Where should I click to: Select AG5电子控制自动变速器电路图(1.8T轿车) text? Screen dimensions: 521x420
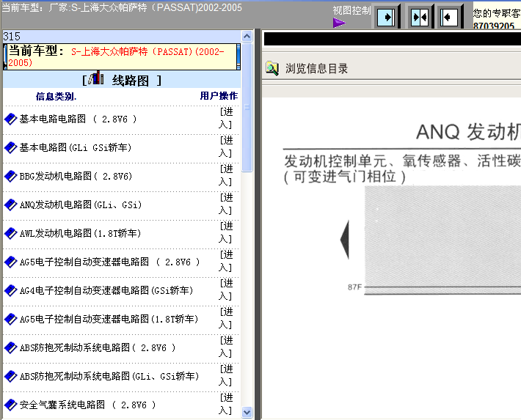pyautogui.click(x=109, y=319)
